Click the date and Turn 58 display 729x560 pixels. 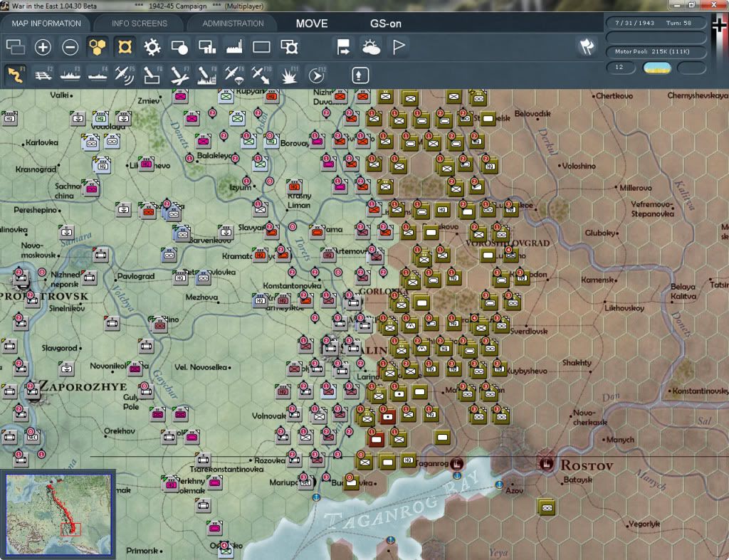656,23
